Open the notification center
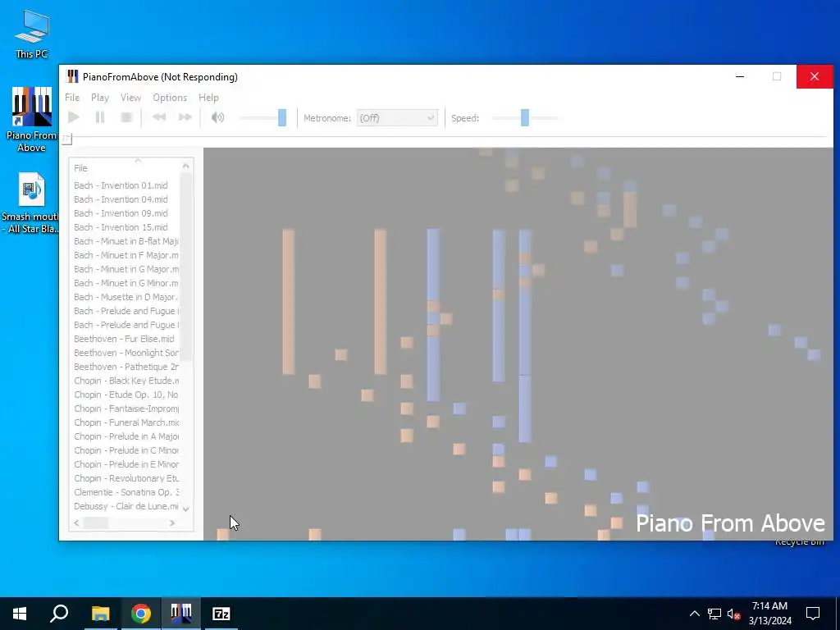This screenshot has height=630, width=840. coord(813,614)
